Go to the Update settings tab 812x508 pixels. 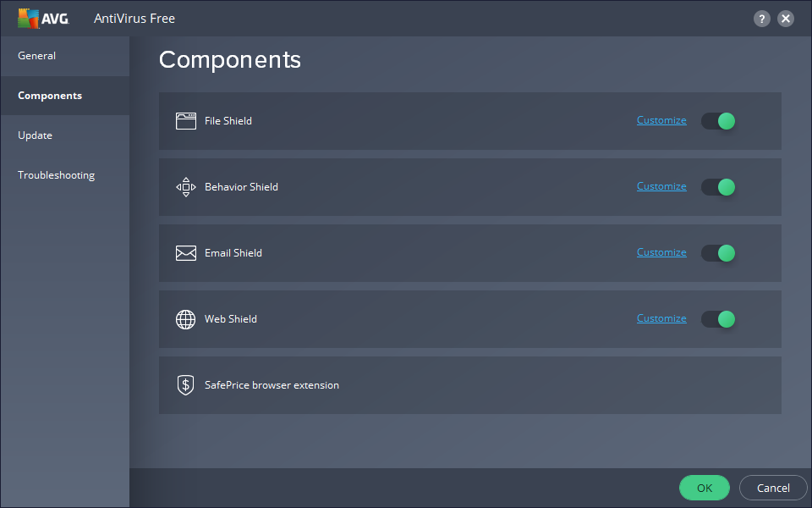click(x=65, y=135)
